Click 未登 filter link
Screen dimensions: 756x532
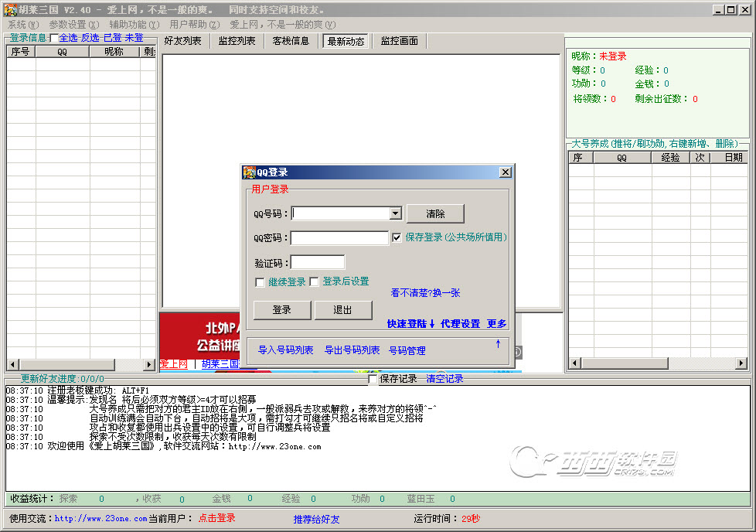(134, 38)
